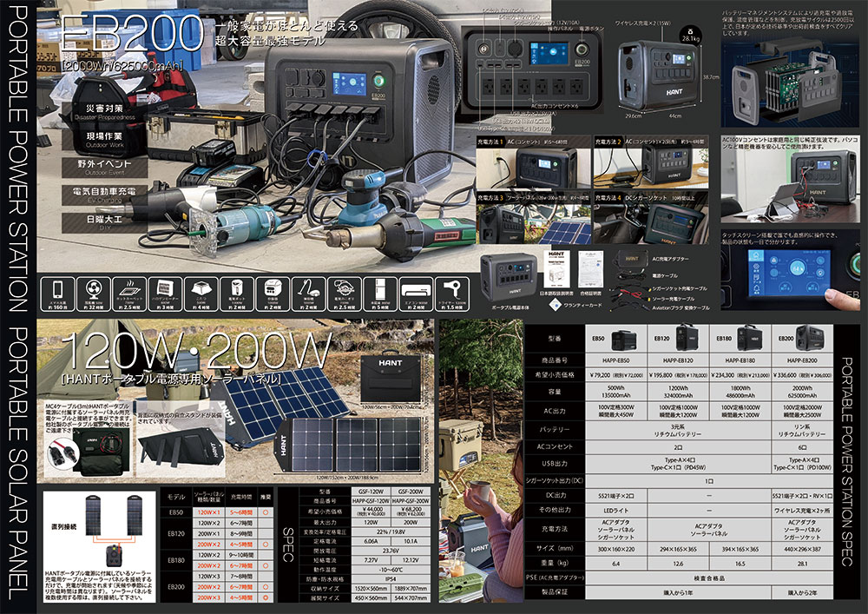Click the 日本語取扱説明書 manual image
Image resolution: width=868 pixels, height=614 pixels.
(556, 269)
